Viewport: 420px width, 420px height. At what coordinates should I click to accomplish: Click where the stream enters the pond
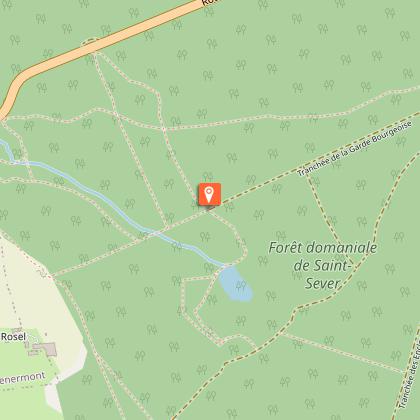pos(225,267)
